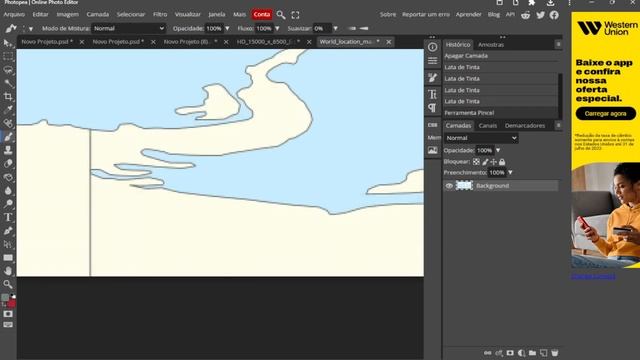Add a raster mask to layer

(x=510, y=353)
